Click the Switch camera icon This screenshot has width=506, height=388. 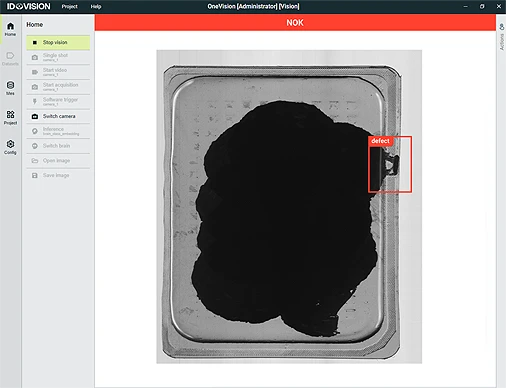[35, 116]
